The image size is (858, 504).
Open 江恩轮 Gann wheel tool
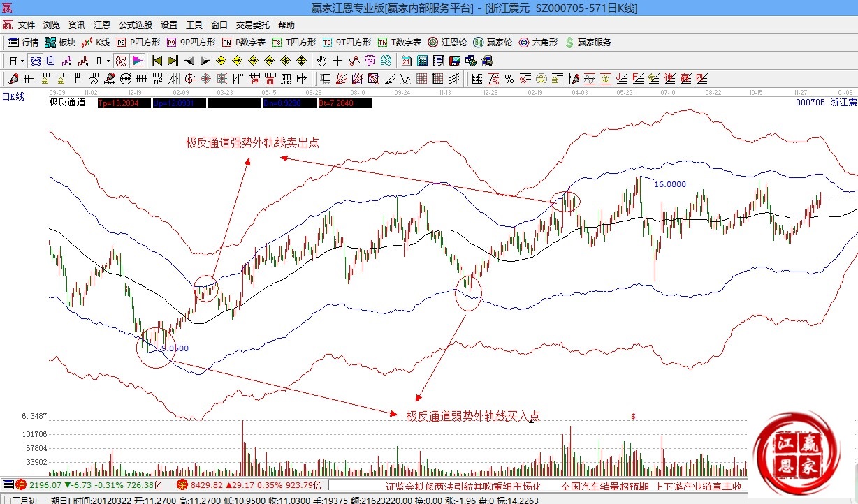(447, 43)
